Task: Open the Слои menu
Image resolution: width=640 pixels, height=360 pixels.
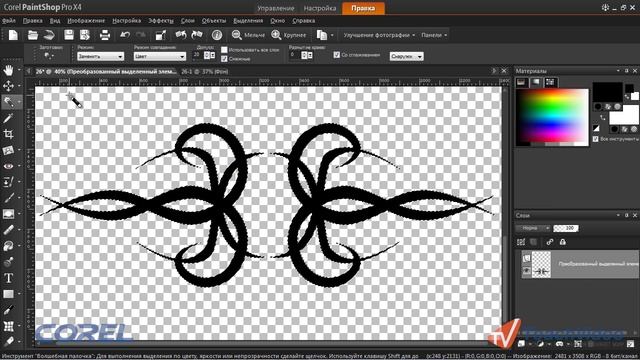Action: pyautogui.click(x=188, y=20)
